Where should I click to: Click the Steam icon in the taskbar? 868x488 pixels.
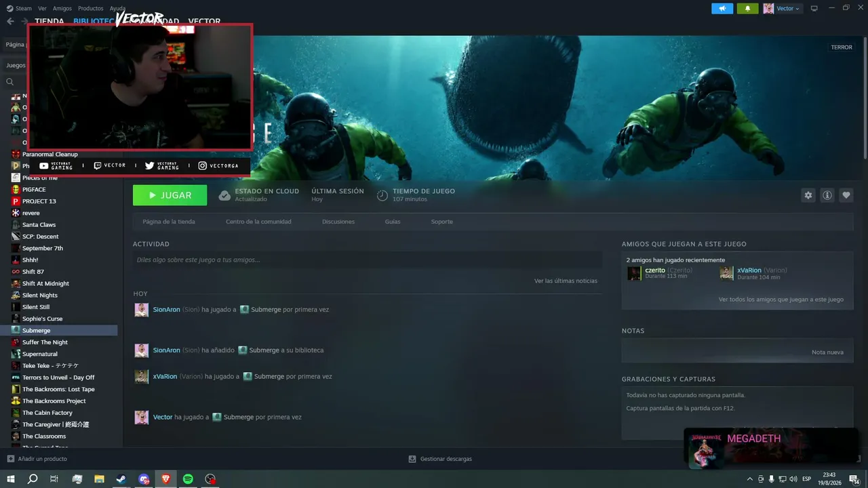click(121, 479)
